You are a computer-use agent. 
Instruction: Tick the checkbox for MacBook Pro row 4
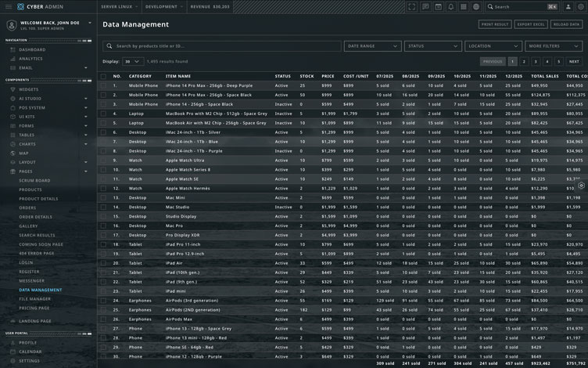[x=103, y=114]
